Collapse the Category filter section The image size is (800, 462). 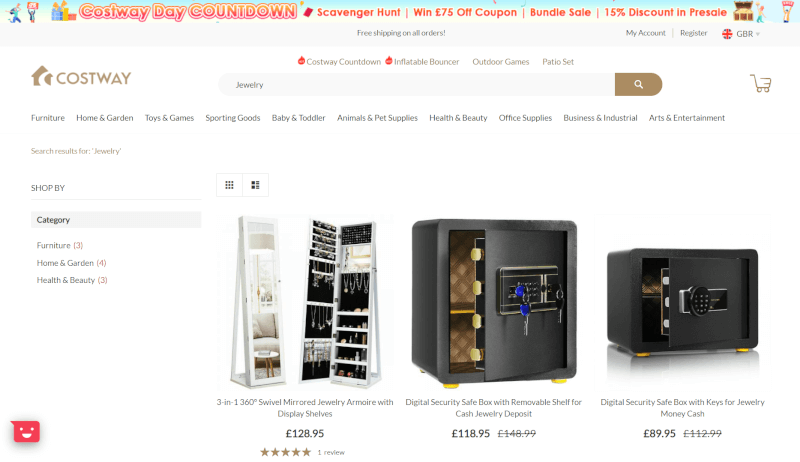[x=116, y=220]
